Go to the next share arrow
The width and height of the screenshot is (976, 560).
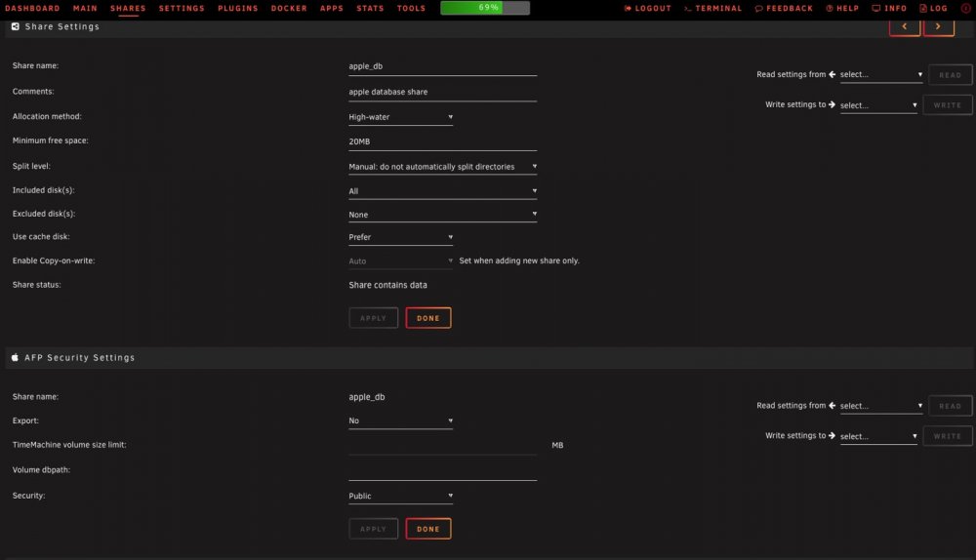tap(938, 27)
